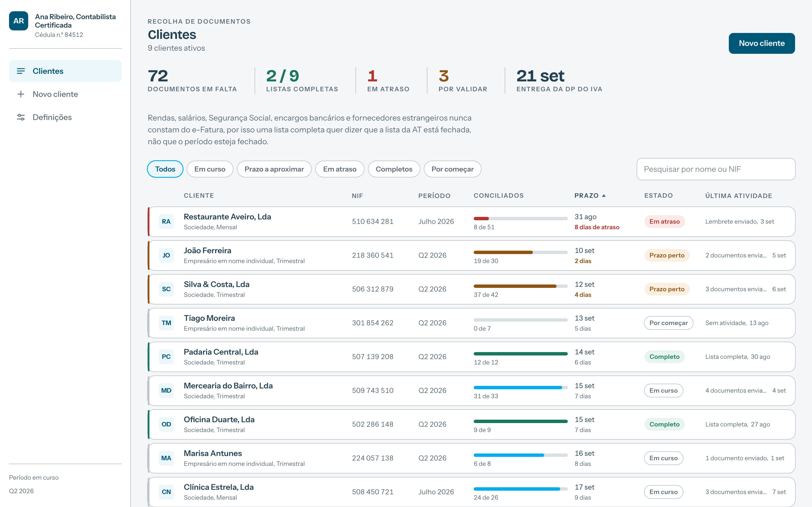The height and width of the screenshot is (507, 812).
Task: Select the Todos filter chip
Action: (165, 169)
